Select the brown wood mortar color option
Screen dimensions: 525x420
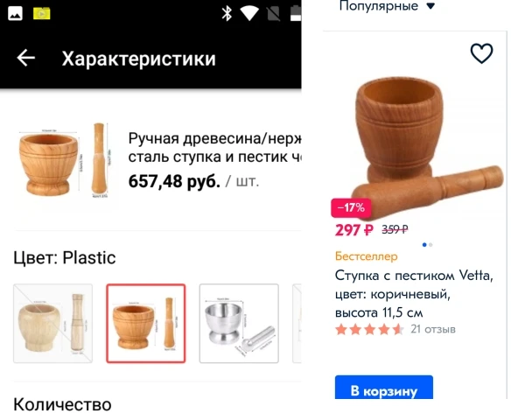tap(146, 324)
